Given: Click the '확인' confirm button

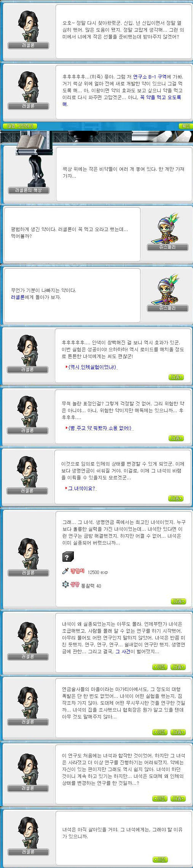Looking at the screenshot, I should pyautogui.click(x=185, y=126).
